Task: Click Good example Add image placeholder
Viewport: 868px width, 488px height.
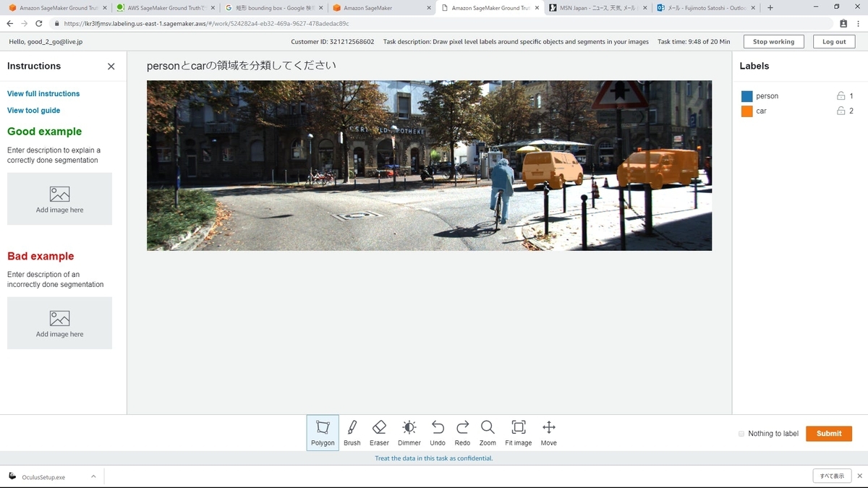Action: (59, 199)
